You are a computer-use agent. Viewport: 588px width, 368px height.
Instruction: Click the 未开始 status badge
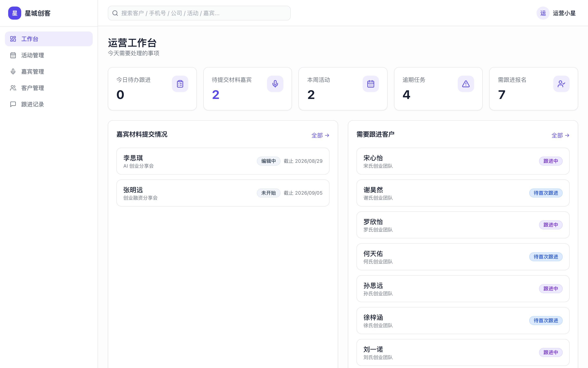point(268,193)
